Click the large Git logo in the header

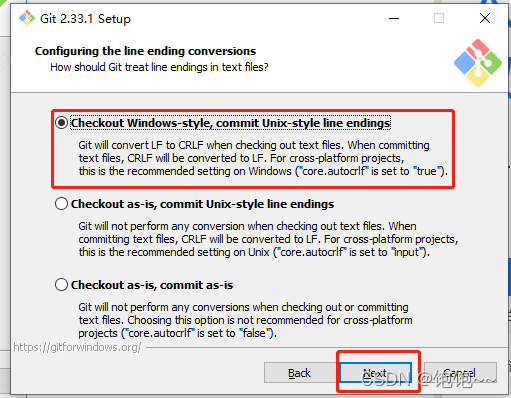click(478, 63)
